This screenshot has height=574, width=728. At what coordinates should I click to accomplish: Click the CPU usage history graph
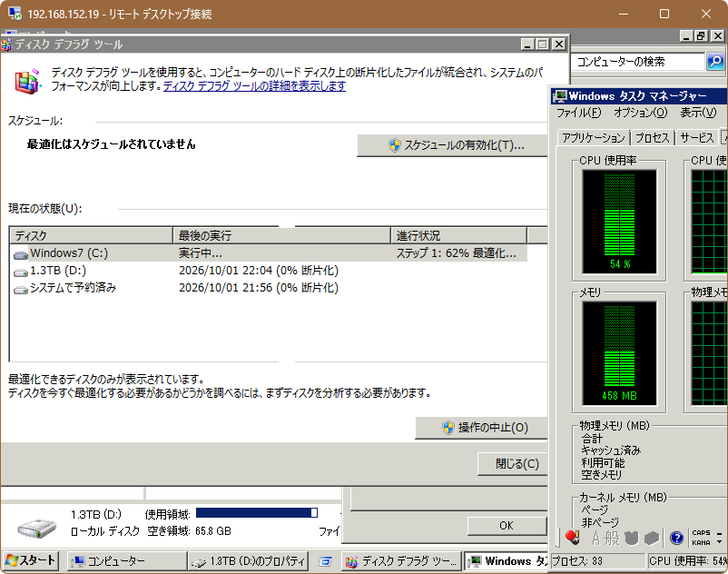coord(709,222)
